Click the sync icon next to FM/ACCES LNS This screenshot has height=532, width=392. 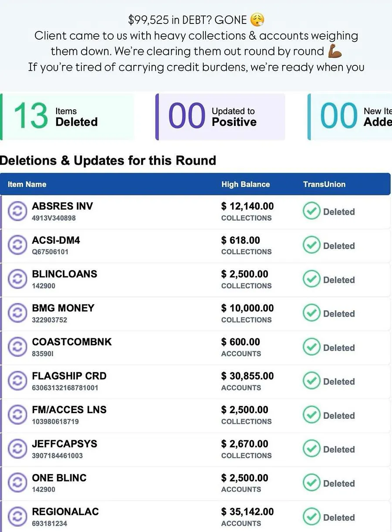[17, 415]
